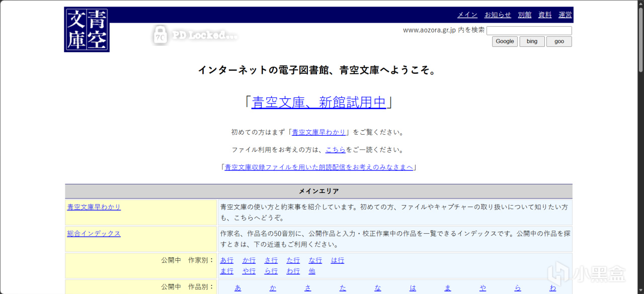Browse authors in ま行
This screenshot has height=294, width=644.
[227, 271]
